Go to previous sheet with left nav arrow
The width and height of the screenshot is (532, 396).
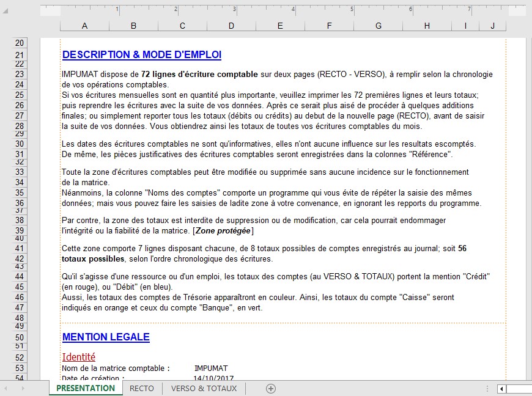6,388
